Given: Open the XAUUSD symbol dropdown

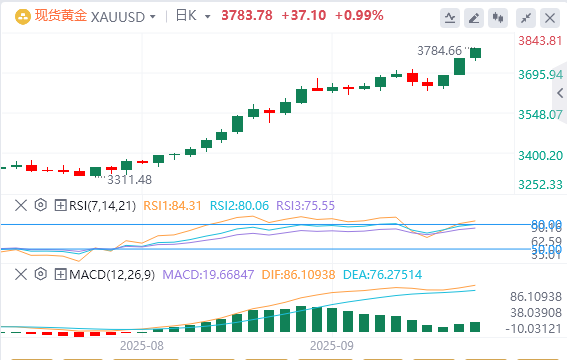Looking at the screenshot, I should (123, 17).
